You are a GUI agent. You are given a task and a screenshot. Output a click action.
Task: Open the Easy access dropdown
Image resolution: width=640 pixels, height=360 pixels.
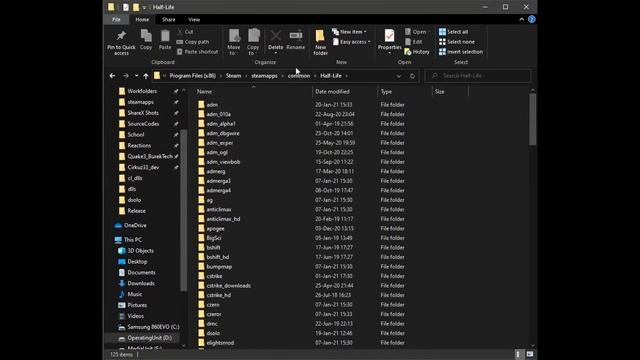point(351,42)
